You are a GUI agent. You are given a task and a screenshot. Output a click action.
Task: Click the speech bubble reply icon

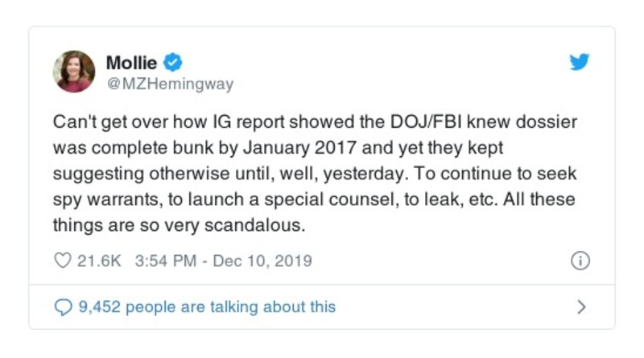click(62, 307)
